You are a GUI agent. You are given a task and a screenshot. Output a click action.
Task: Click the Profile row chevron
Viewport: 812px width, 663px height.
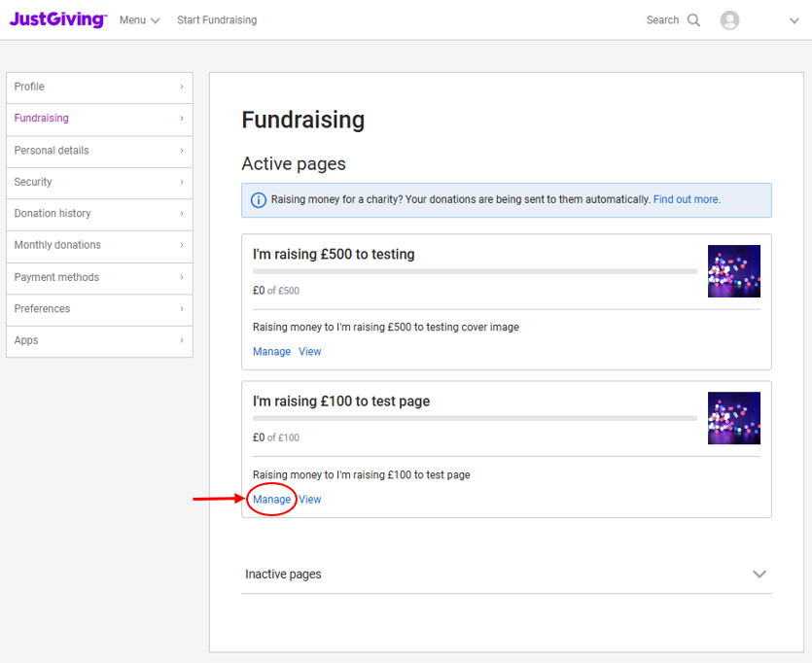pyautogui.click(x=183, y=87)
